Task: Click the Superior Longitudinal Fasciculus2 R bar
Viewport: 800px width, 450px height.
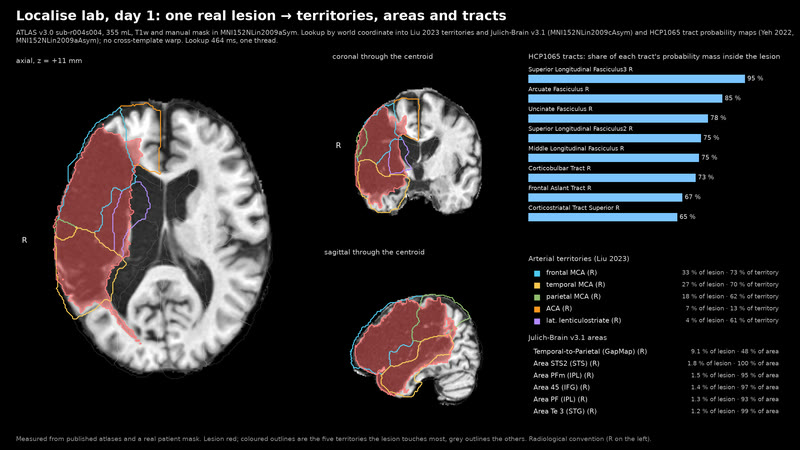Action: pos(614,138)
